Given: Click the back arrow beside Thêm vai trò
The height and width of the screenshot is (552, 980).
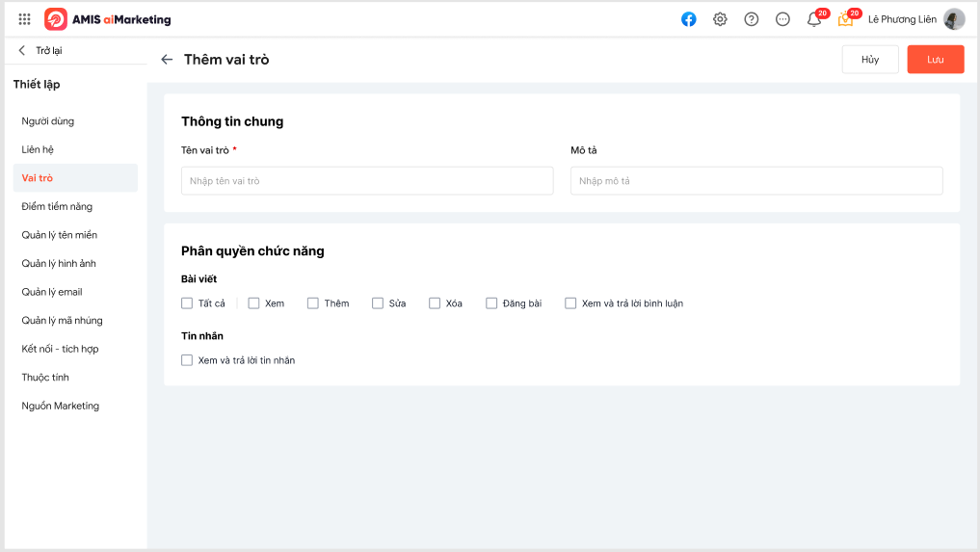Looking at the screenshot, I should [167, 60].
